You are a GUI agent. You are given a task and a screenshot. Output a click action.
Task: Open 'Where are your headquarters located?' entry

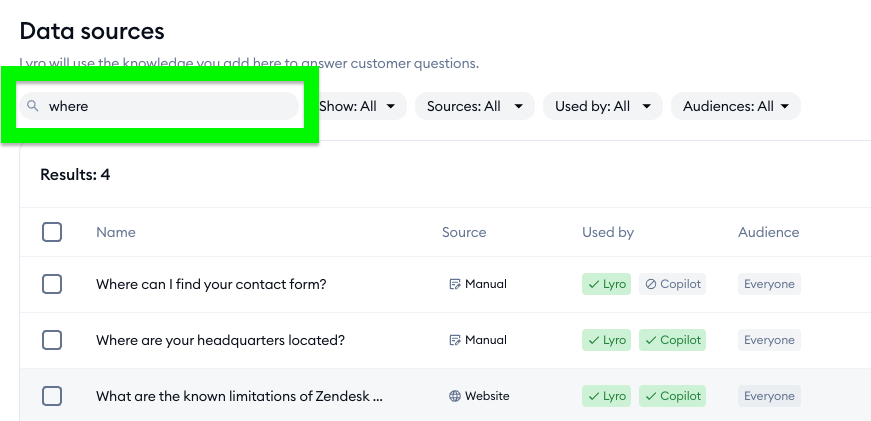click(x=220, y=340)
